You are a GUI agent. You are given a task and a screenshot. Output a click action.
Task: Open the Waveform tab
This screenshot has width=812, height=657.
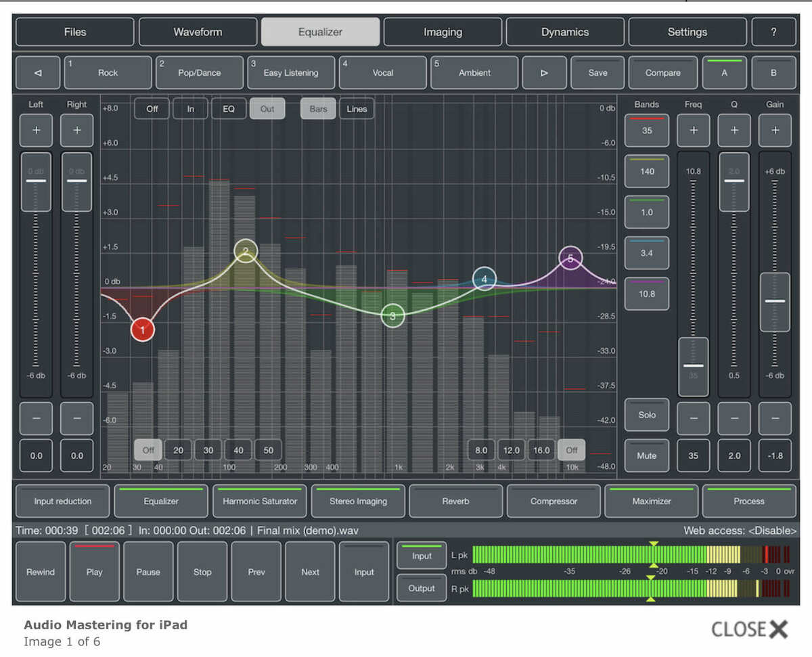pyautogui.click(x=198, y=32)
